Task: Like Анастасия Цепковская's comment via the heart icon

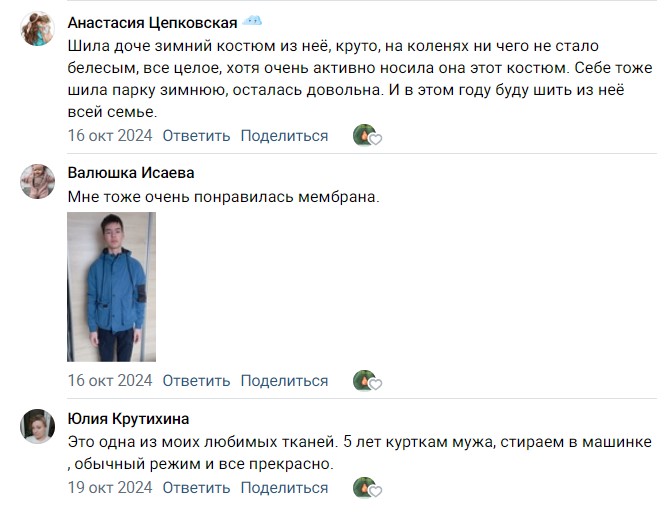Action: click(375, 139)
